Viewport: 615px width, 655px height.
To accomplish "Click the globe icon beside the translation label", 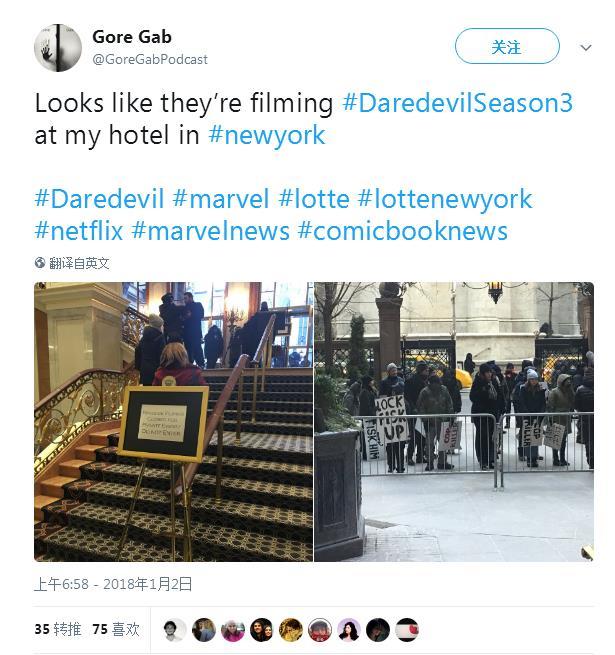I will (x=40, y=263).
